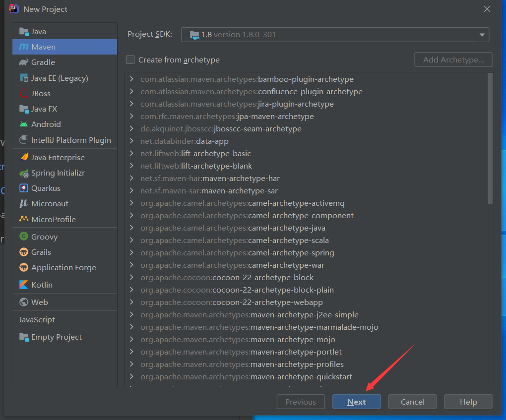Image resolution: width=506 pixels, height=420 pixels.
Task: Open the Project SDK dropdown arrow
Action: pos(482,35)
